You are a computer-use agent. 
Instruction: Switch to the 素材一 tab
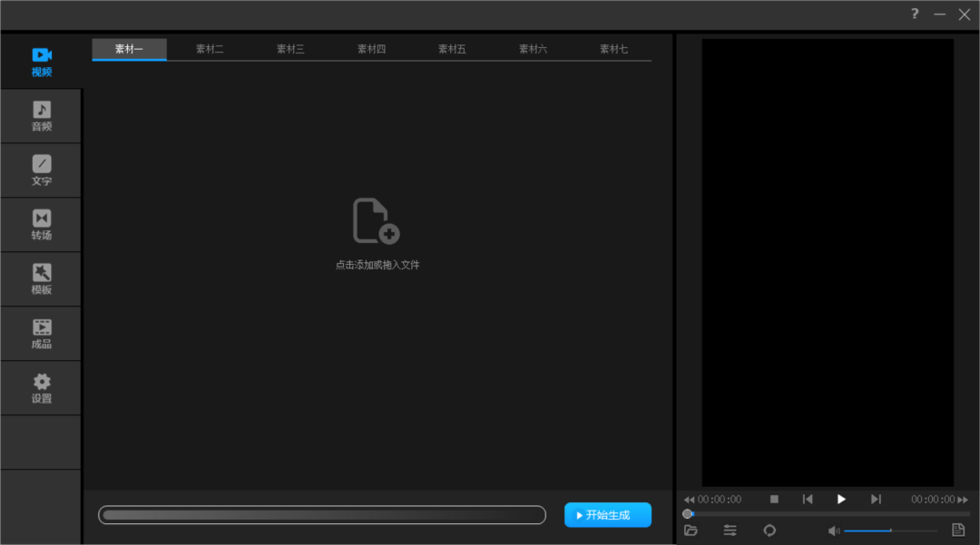pos(130,49)
